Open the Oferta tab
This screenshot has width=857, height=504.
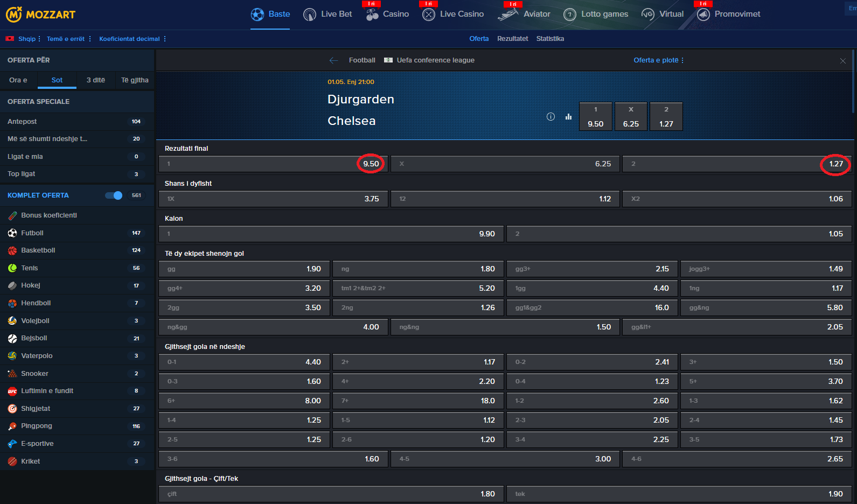click(x=479, y=39)
